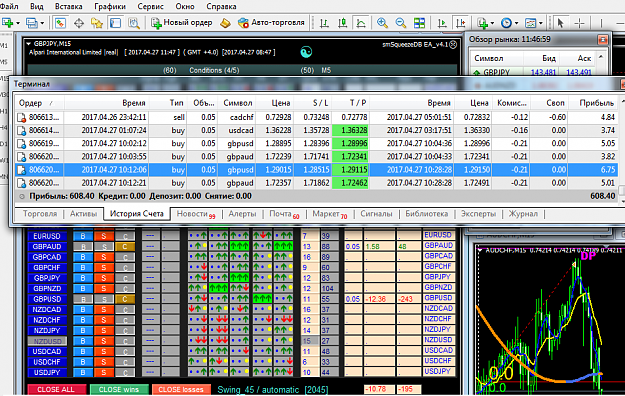The image size is (625, 396).
Task: Click the CLOSE losses button
Action: [181, 390]
